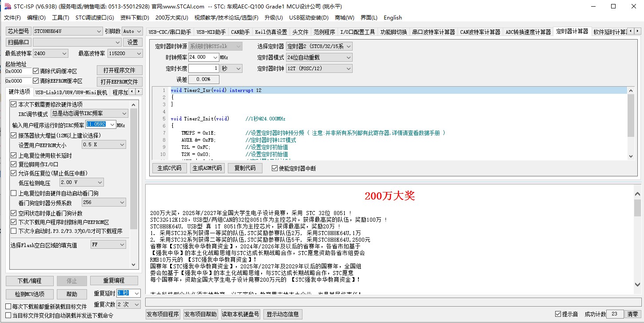The height and width of the screenshot is (323, 644).
Task: Open STC调试接口(G) menu
Action: click(95, 18)
